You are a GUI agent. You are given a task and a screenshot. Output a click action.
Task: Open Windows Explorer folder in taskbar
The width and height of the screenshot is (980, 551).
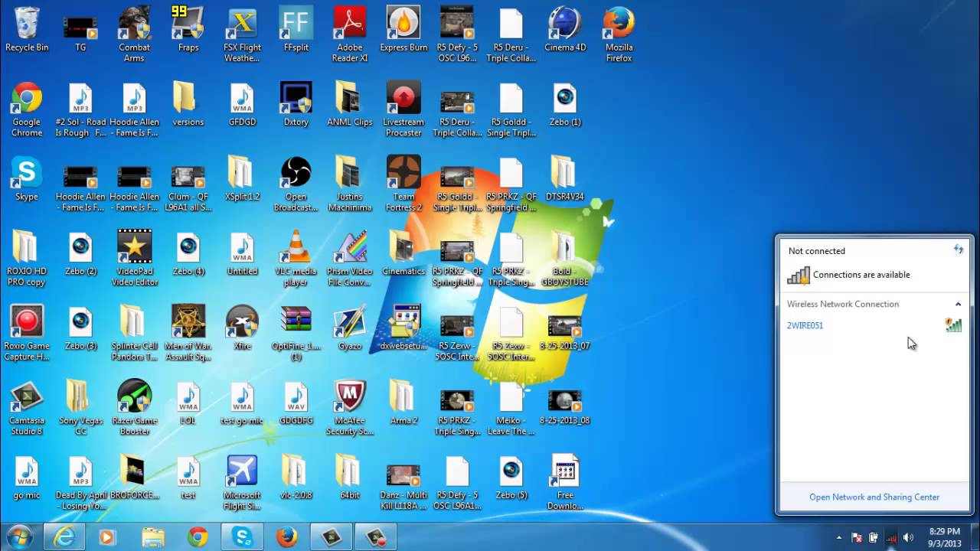click(153, 538)
